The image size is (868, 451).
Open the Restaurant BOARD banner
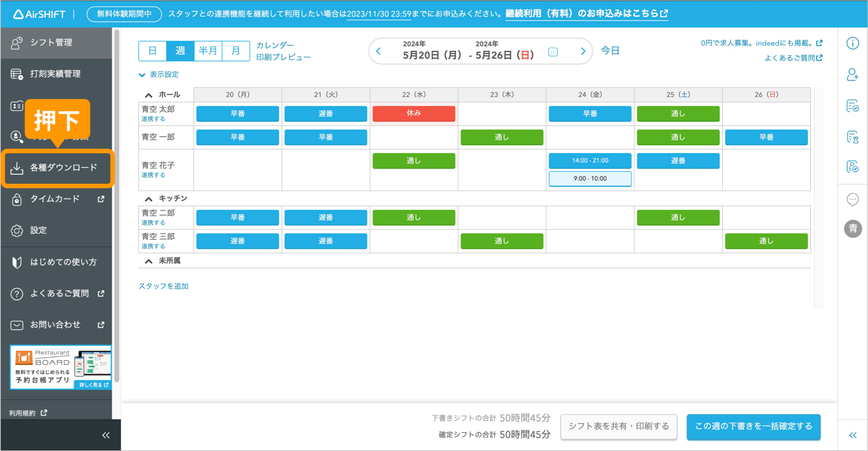tap(61, 367)
